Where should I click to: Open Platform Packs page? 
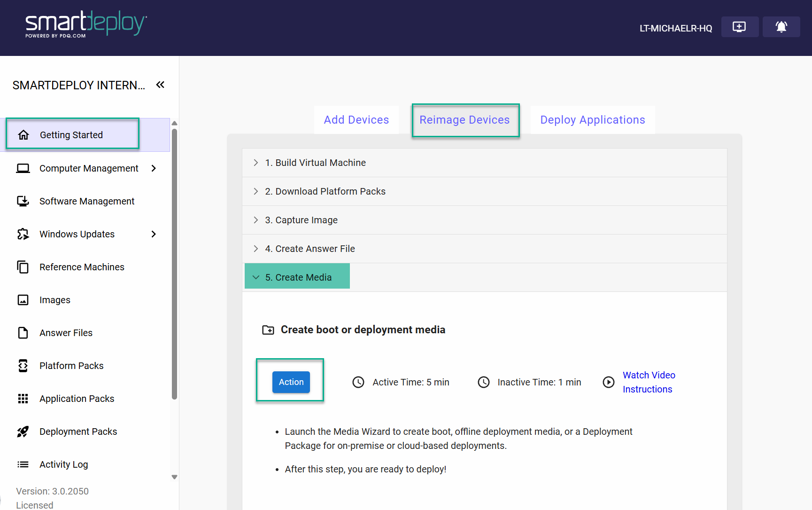tap(71, 366)
